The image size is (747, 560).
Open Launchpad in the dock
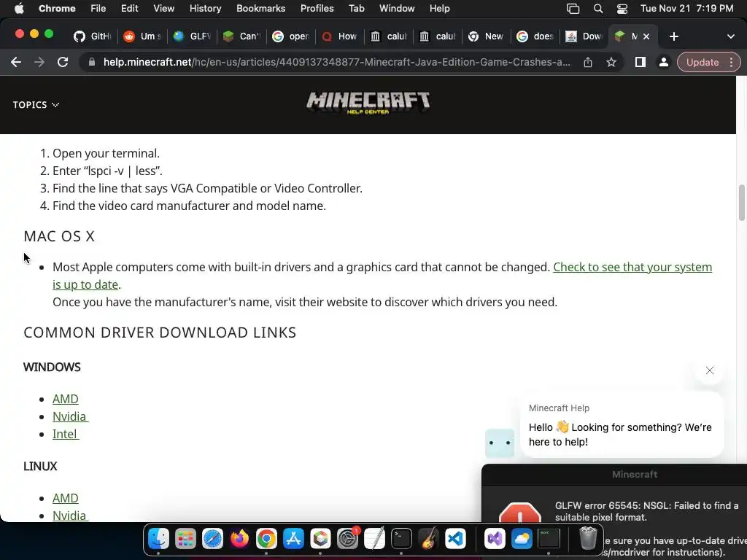185,539
